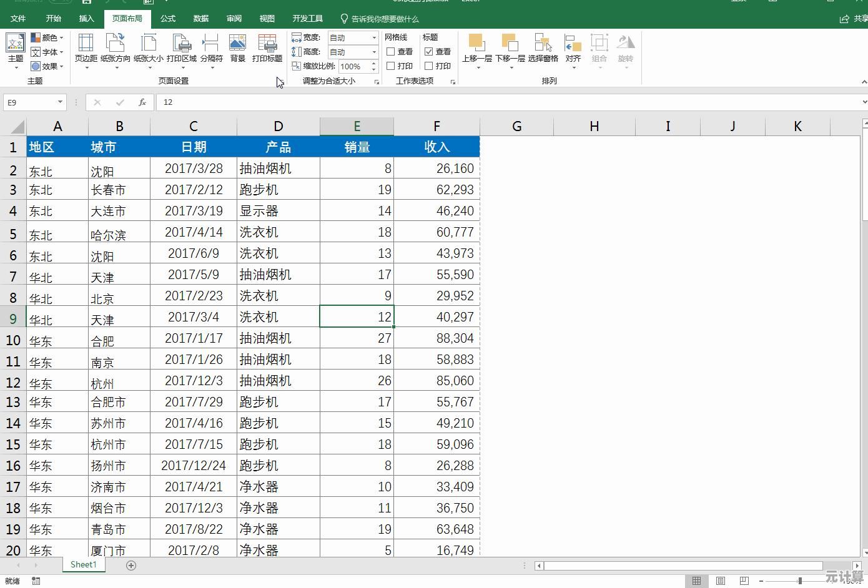Open the Name Box dropdown arrow
The image size is (868, 588).
(60, 102)
